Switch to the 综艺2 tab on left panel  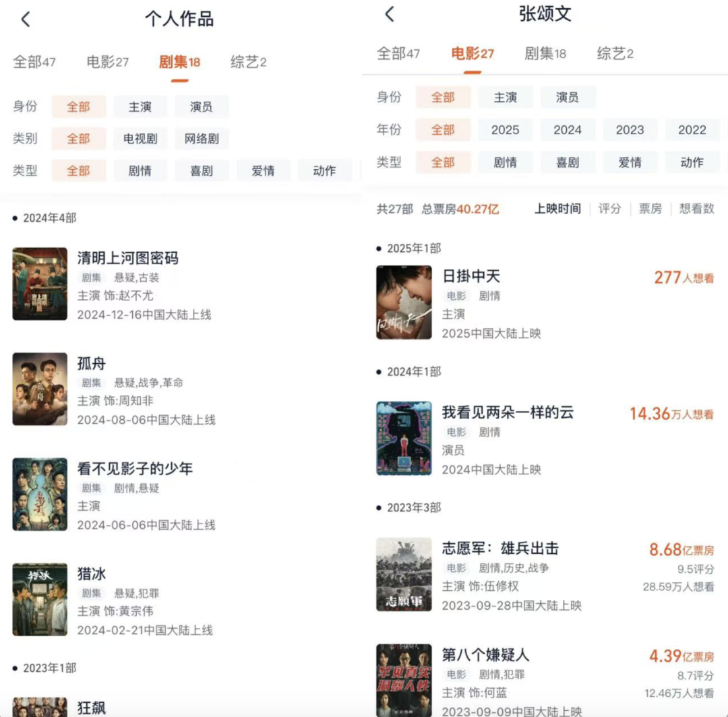[x=248, y=62]
